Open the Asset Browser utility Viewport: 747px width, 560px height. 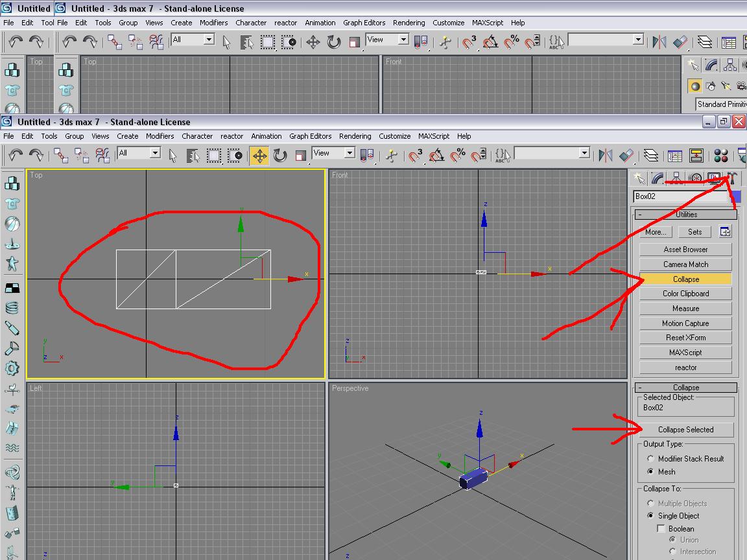point(685,250)
